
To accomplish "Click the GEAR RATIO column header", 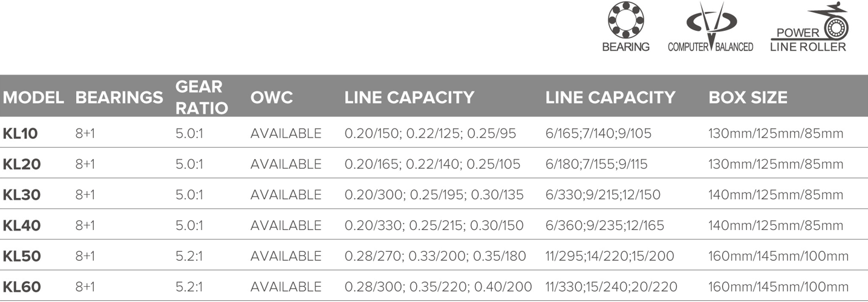I will [x=201, y=97].
